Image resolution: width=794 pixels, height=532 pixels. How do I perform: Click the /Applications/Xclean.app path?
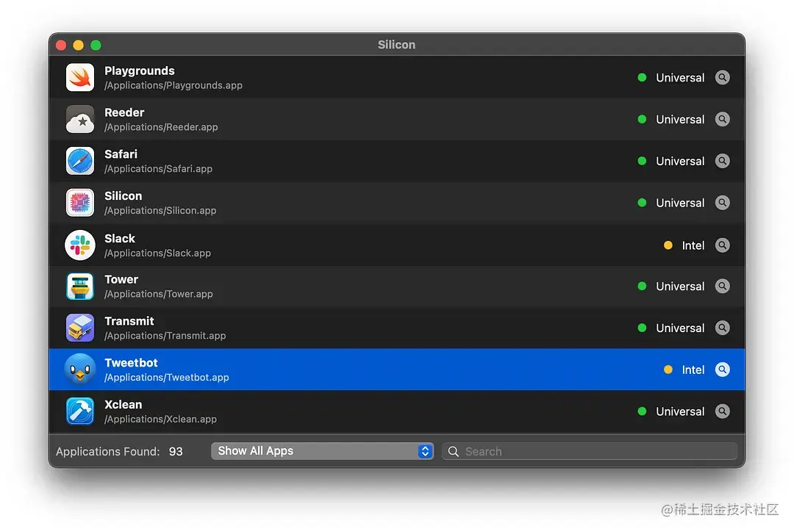coord(160,419)
